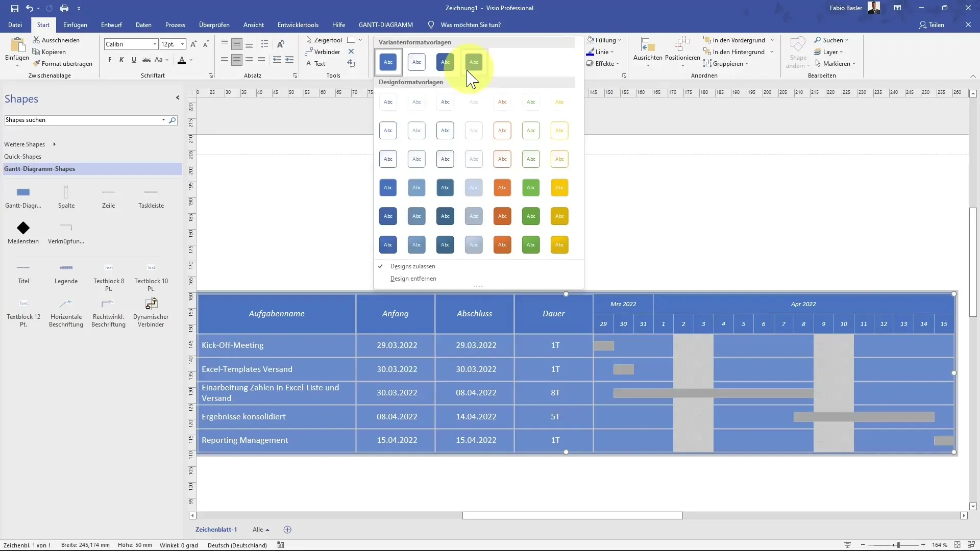
Task: Click the Undo arrow icon
Action: pyautogui.click(x=30, y=8)
